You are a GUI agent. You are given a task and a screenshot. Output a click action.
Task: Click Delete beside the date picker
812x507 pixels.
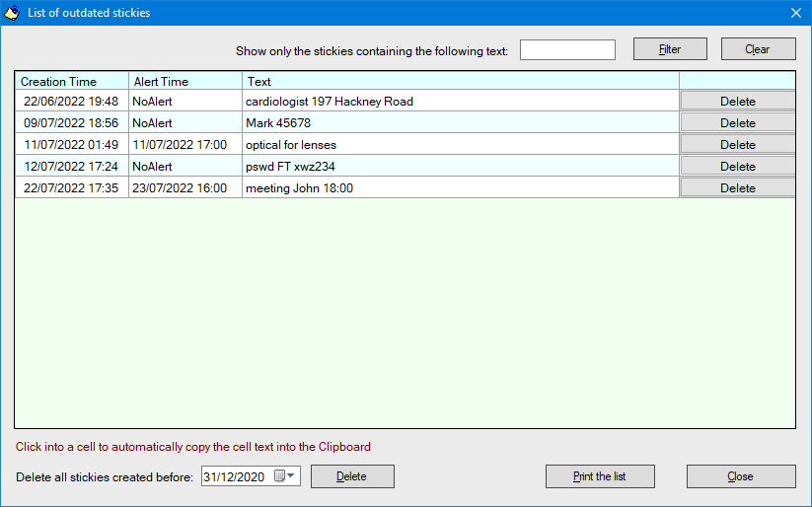click(352, 476)
